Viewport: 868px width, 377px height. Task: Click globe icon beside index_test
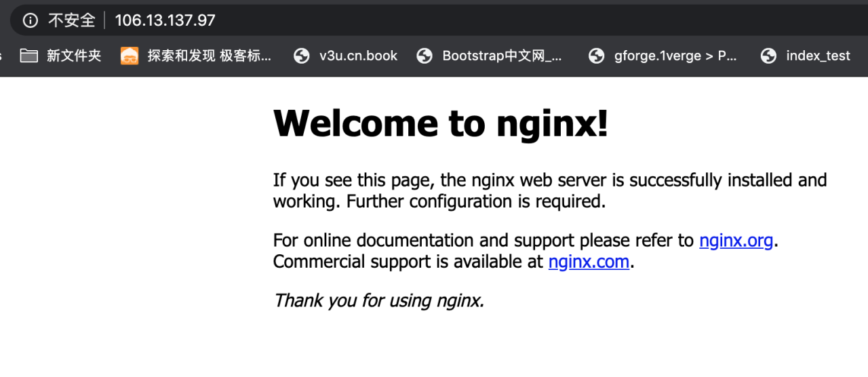click(x=768, y=56)
